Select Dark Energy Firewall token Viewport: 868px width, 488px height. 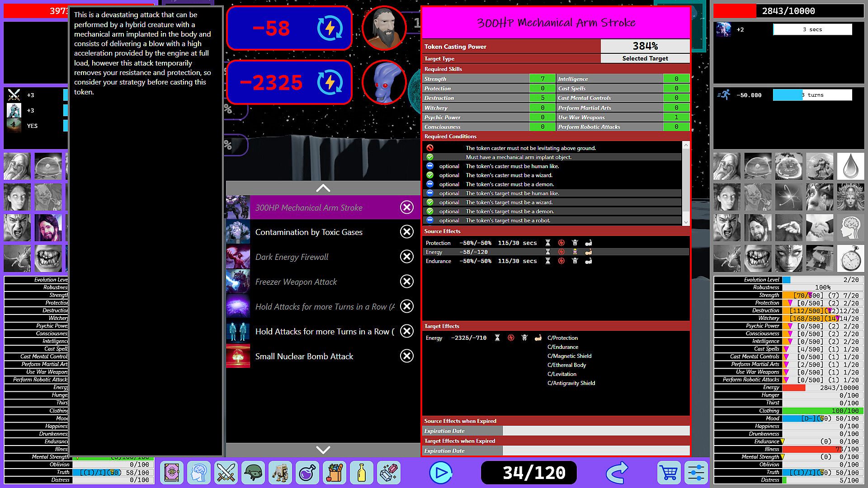click(x=292, y=257)
